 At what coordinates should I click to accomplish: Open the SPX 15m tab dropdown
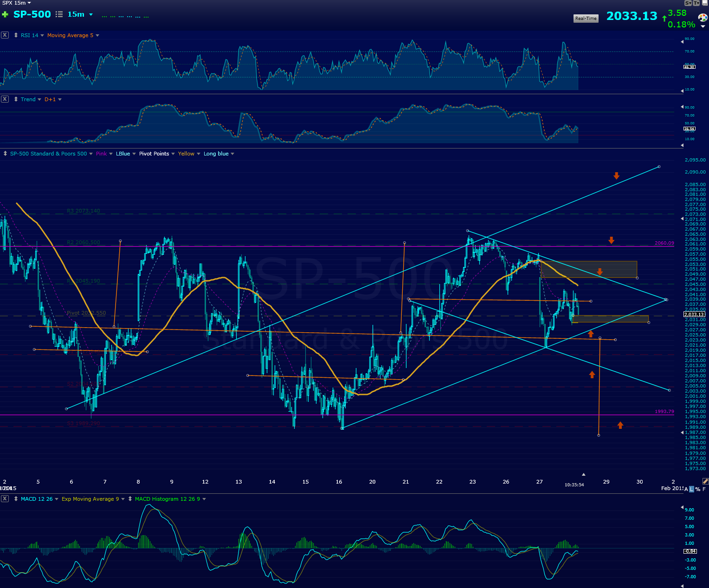click(x=29, y=3)
